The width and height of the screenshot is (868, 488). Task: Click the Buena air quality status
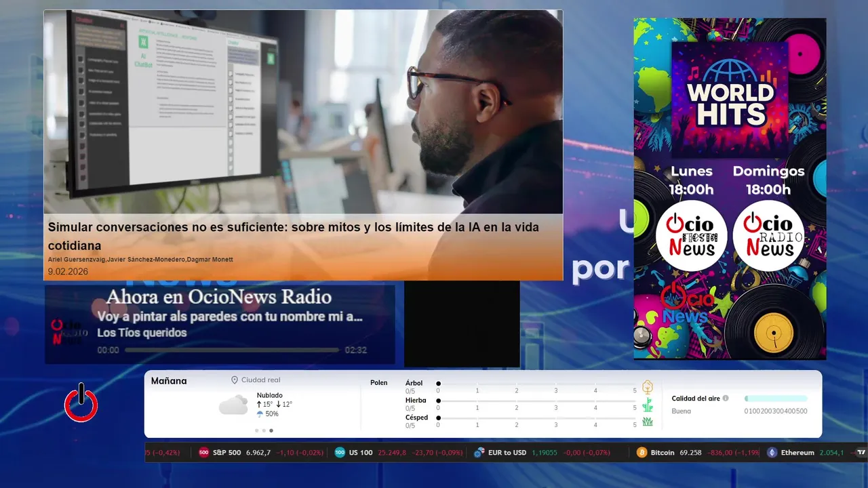pos(682,411)
